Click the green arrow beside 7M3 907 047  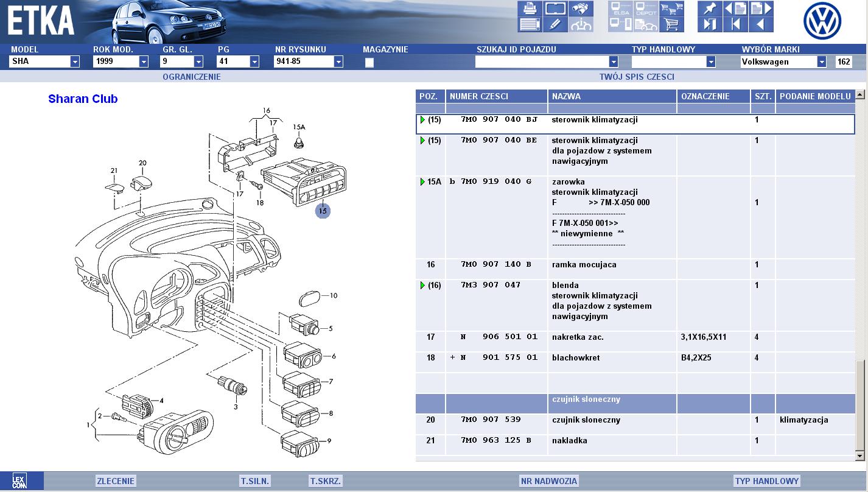[x=423, y=286]
